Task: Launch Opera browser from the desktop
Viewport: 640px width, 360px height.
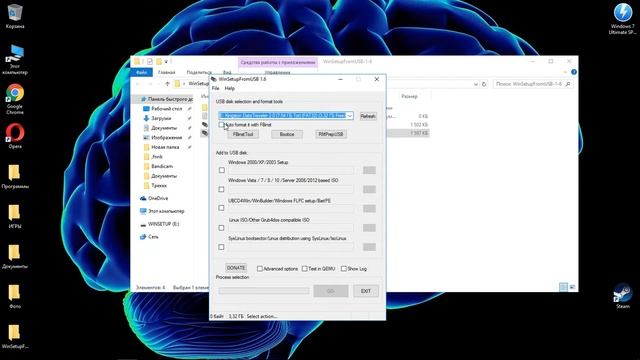Action: pyautogui.click(x=15, y=136)
